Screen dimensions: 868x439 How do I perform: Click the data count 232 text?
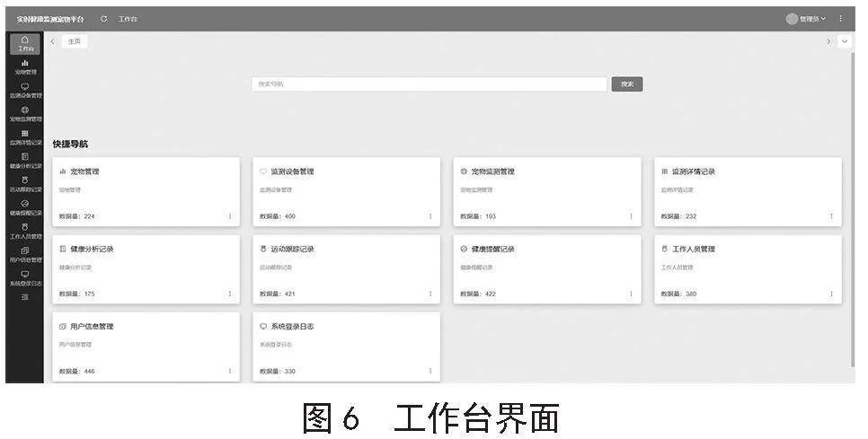[691, 216]
